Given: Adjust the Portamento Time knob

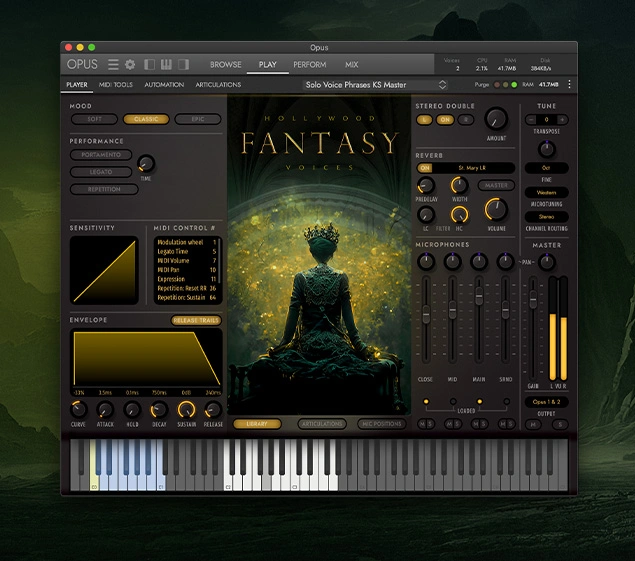Looking at the screenshot, I should pyautogui.click(x=146, y=163).
